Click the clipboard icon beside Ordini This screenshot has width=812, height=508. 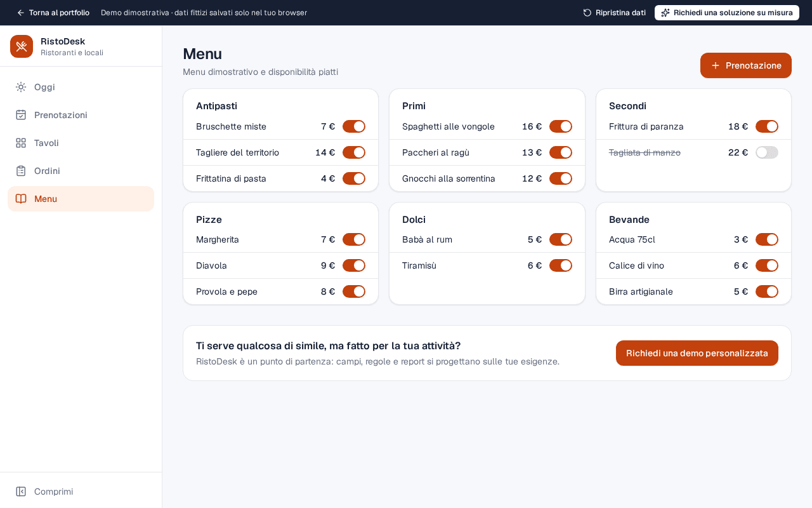point(21,171)
